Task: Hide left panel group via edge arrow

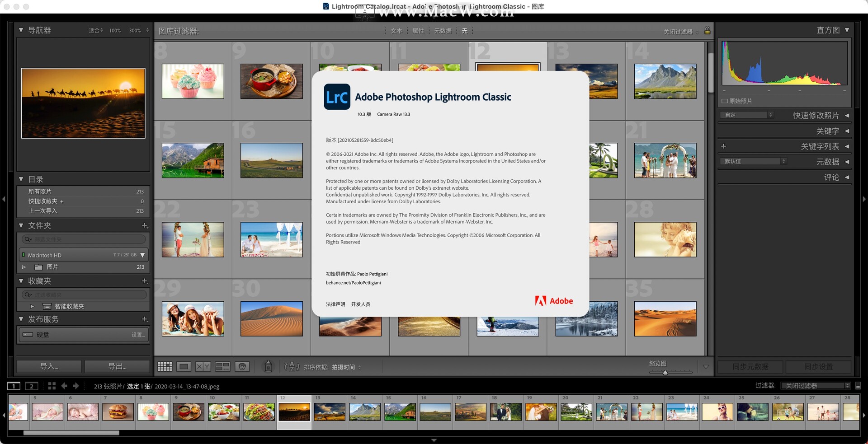Action: [x=4, y=199]
